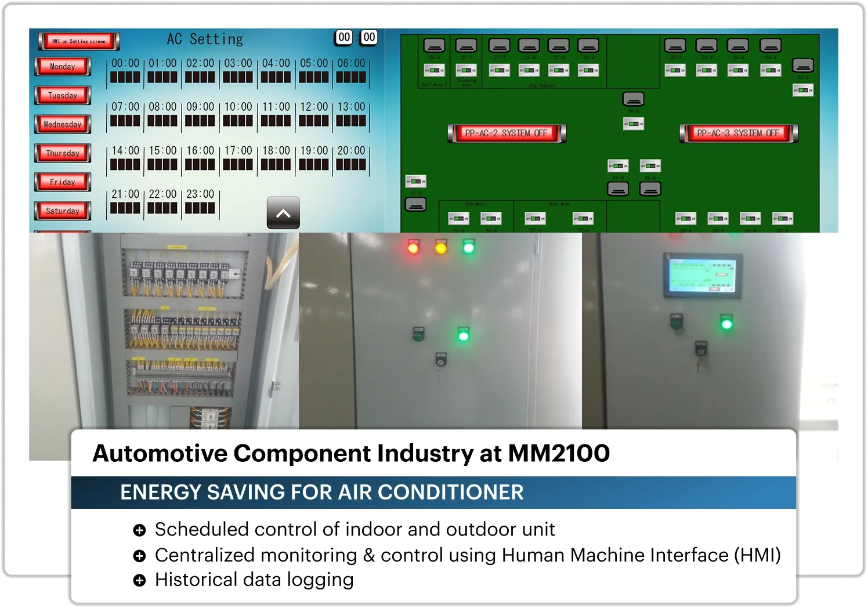Click the PP-AC-2 SYSTEM OFF button
The image size is (868, 608).
coord(507,133)
